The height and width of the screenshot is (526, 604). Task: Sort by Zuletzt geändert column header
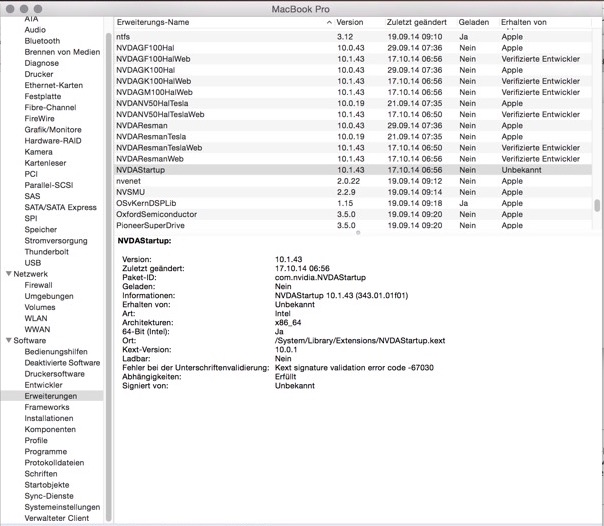click(x=417, y=22)
